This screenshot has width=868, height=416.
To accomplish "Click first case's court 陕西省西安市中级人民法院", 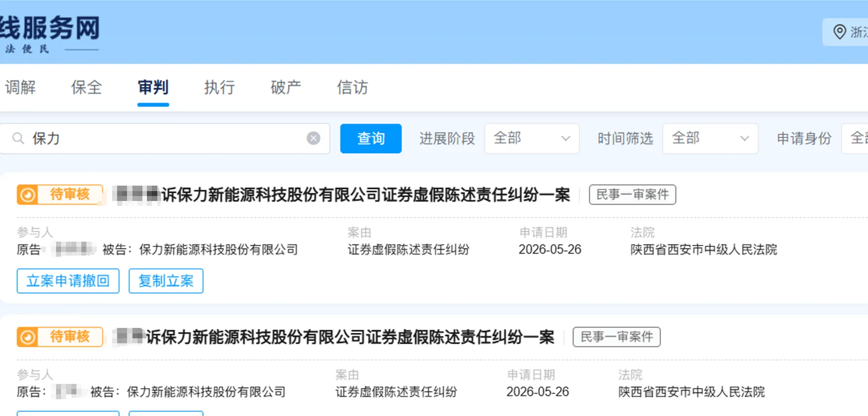I will point(704,249).
